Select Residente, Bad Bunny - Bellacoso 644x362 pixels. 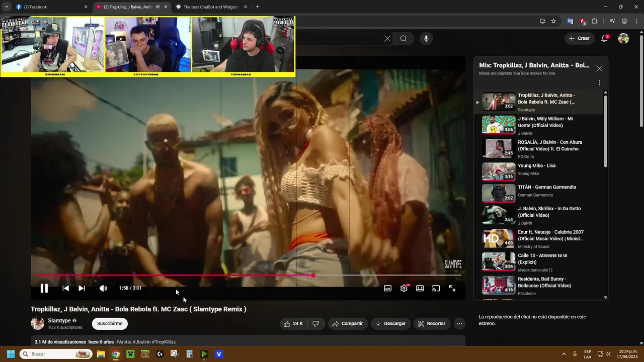pyautogui.click(x=538, y=286)
